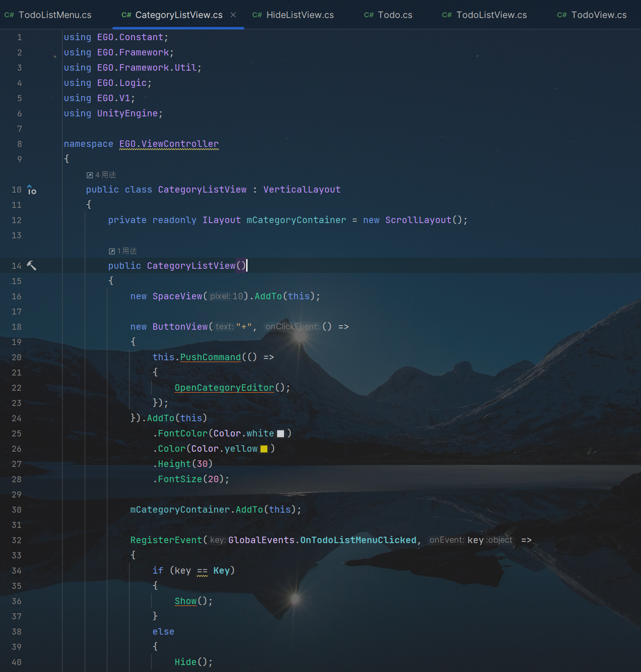The width and height of the screenshot is (641, 672).
Task: Click EGO.Constant on line 1
Action: tap(130, 37)
